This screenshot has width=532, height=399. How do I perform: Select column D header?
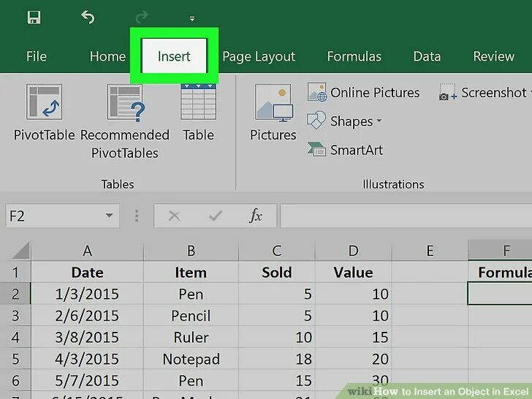tap(353, 251)
